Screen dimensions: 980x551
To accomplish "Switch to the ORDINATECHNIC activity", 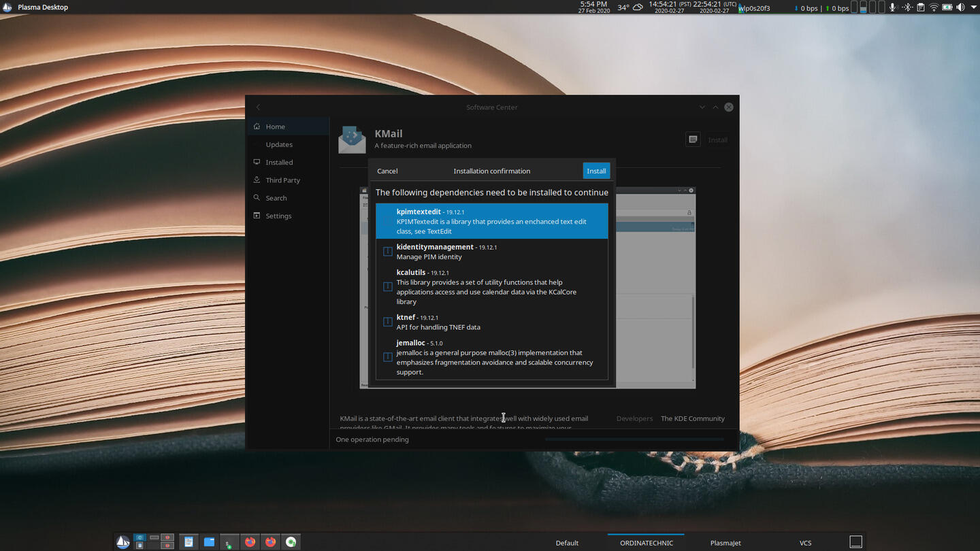I will click(647, 543).
